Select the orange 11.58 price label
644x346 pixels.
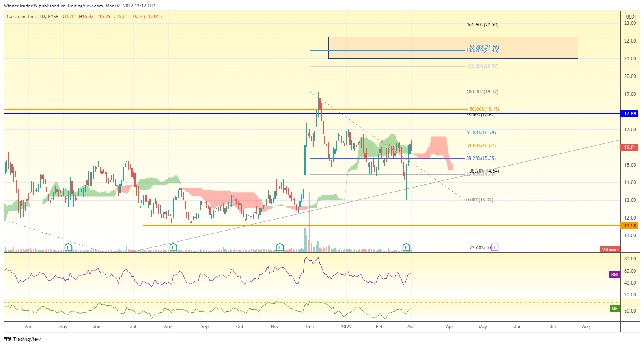click(630, 226)
